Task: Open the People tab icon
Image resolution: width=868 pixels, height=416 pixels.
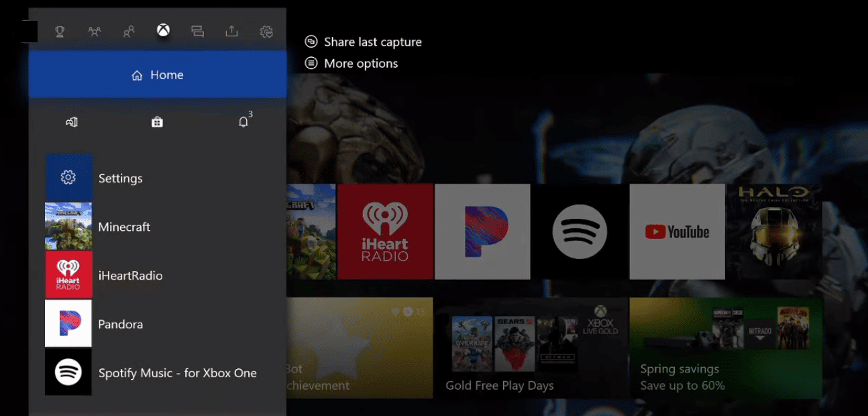Action: tap(129, 31)
